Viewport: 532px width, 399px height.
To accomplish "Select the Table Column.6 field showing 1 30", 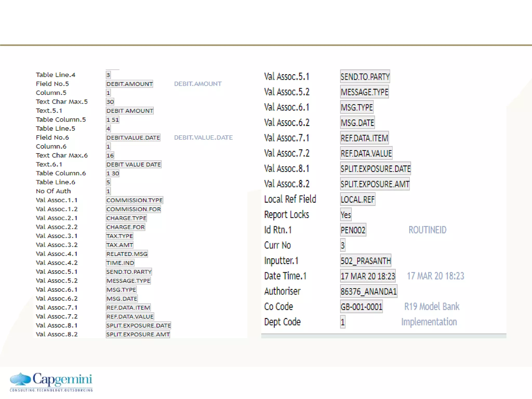I will tap(112, 173).
